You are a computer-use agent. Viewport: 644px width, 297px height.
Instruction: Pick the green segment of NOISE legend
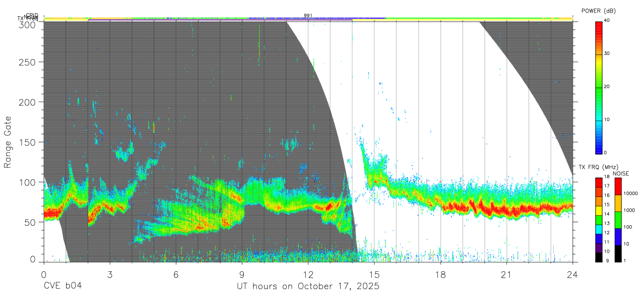(x=617, y=220)
